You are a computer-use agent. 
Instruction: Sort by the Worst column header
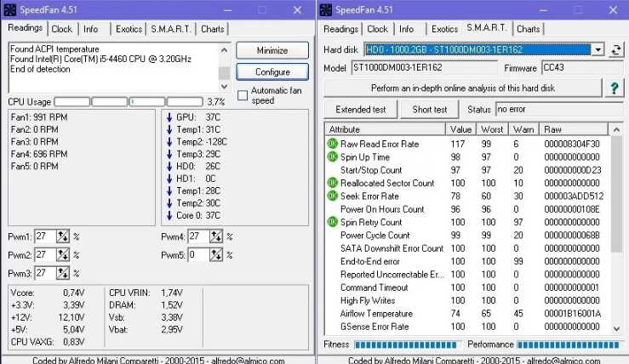tap(492, 129)
